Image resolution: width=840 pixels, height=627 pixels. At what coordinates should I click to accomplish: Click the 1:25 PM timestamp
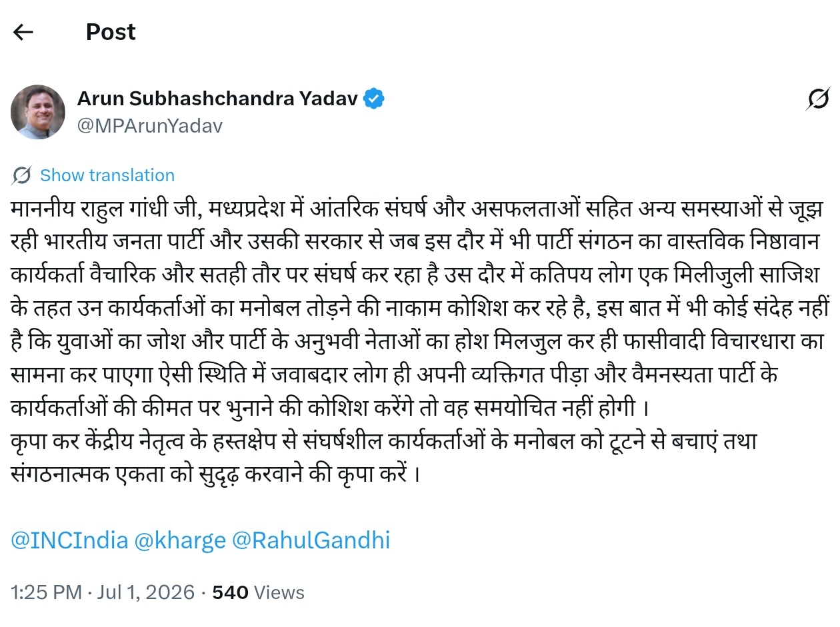pos(46,592)
